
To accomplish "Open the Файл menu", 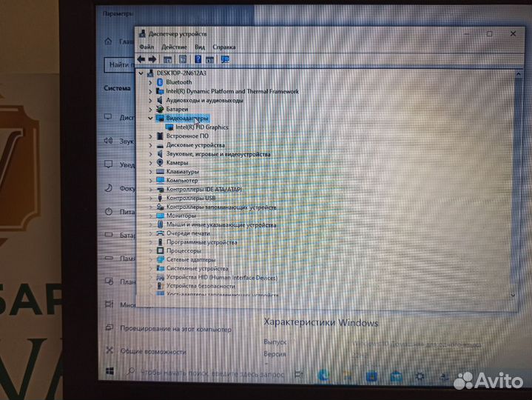I will tap(147, 47).
